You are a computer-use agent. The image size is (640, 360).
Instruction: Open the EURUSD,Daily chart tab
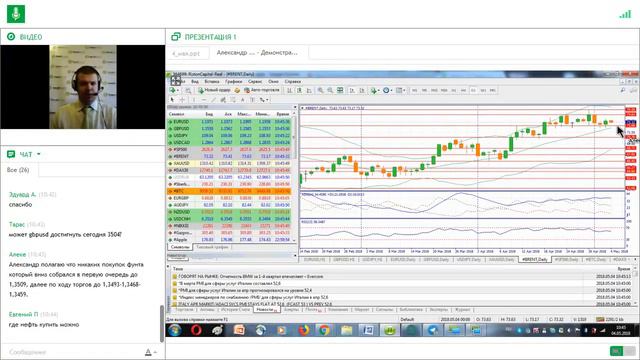tap(403, 260)
